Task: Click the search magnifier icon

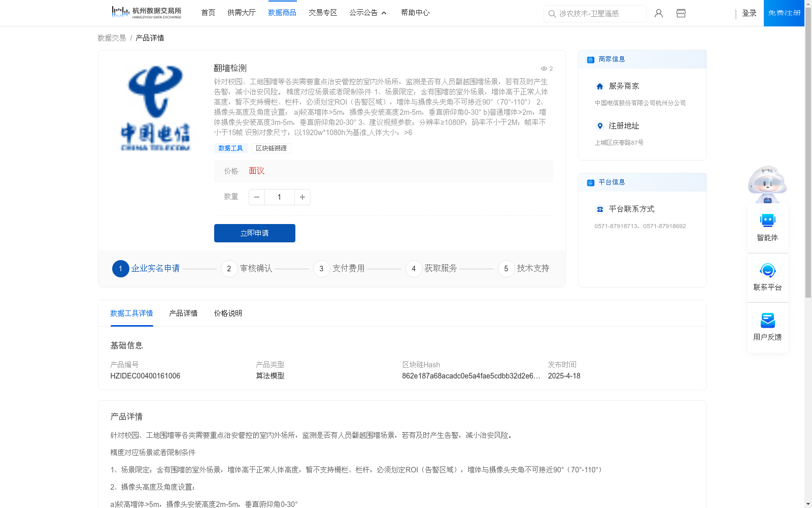Action: tap(552, 14)
